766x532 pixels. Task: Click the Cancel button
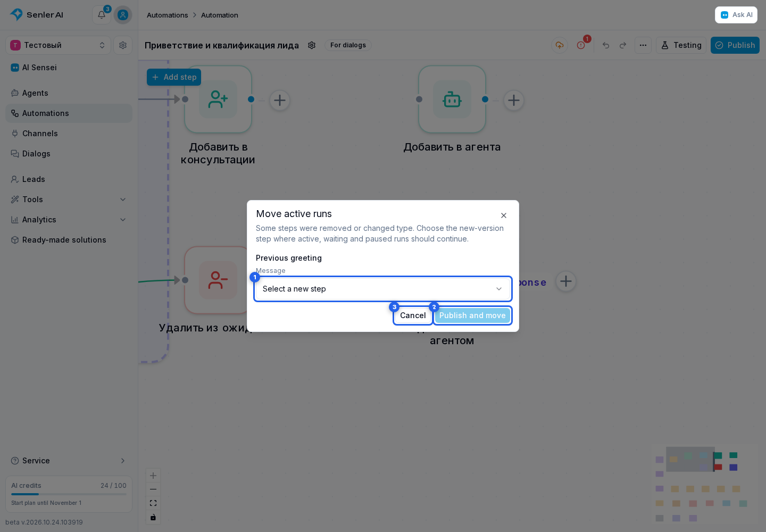[413, 315]
